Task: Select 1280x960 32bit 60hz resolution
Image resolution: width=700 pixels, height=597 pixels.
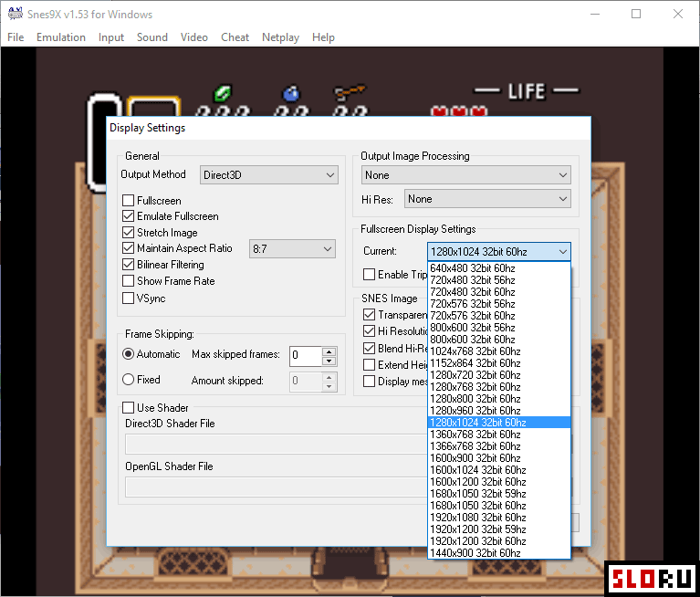Action: [x=499, y=411]
